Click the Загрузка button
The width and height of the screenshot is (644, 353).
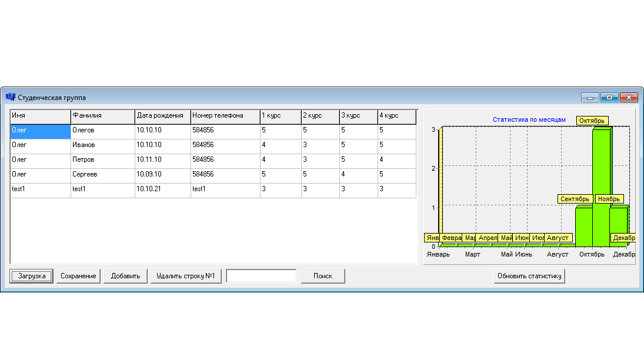32,276
